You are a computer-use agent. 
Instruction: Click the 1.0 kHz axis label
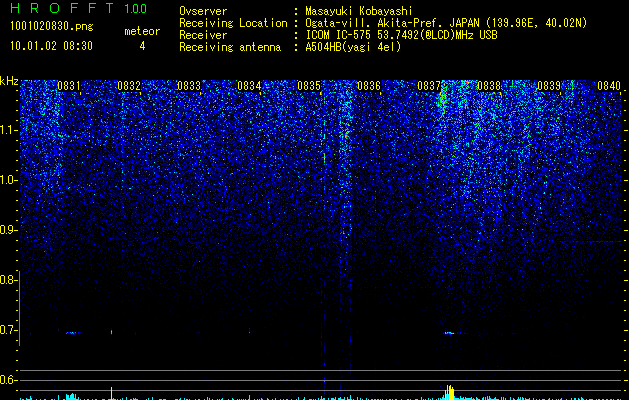coord(8,180)
